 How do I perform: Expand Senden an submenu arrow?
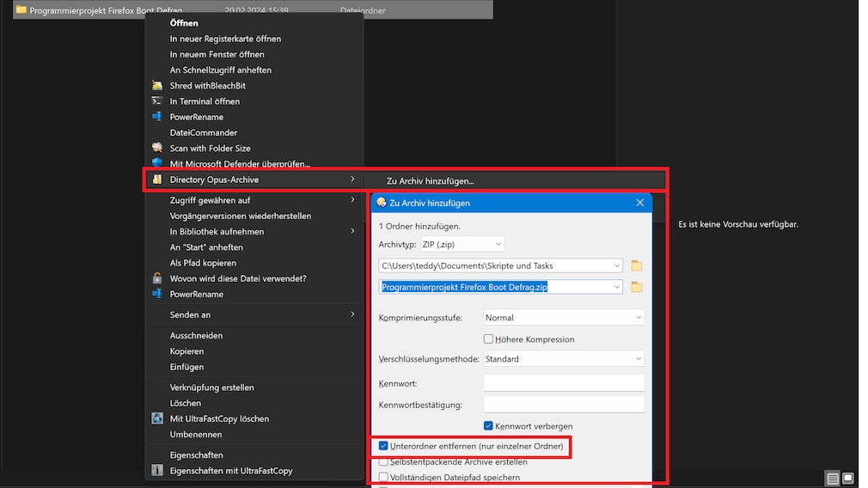click(352, 314)
